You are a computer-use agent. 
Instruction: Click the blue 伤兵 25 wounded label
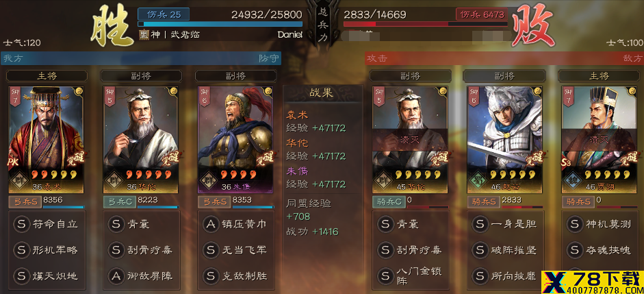164,15
